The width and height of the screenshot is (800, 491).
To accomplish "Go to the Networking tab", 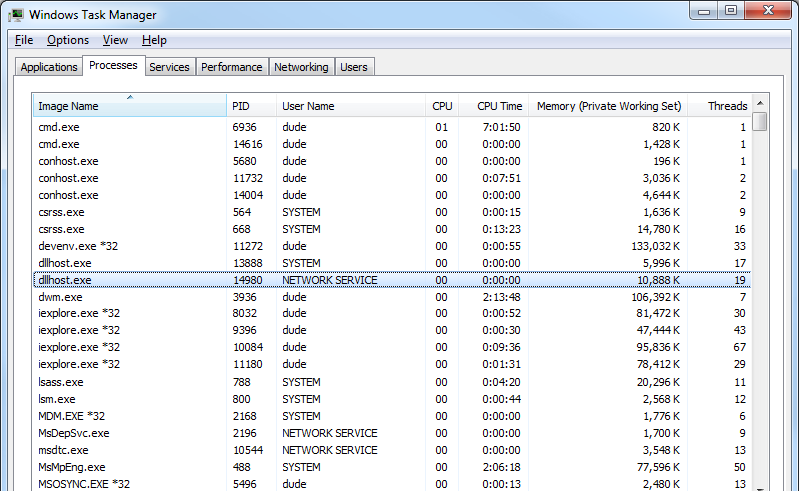I will (x=302, y=67).
